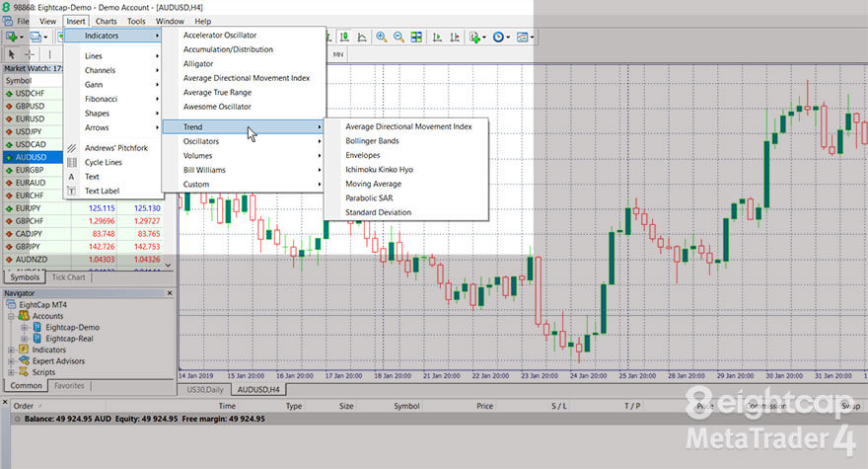Screen dimensions: 868x469
Task: Open the New Chart dropdown arrow
Action: 21,38
